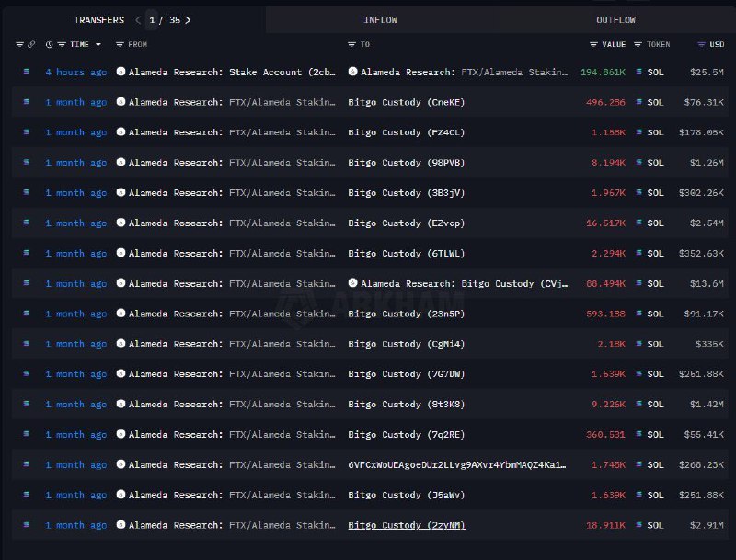
Task: Switch to the OUTFLOW tab
Action: 615,19
